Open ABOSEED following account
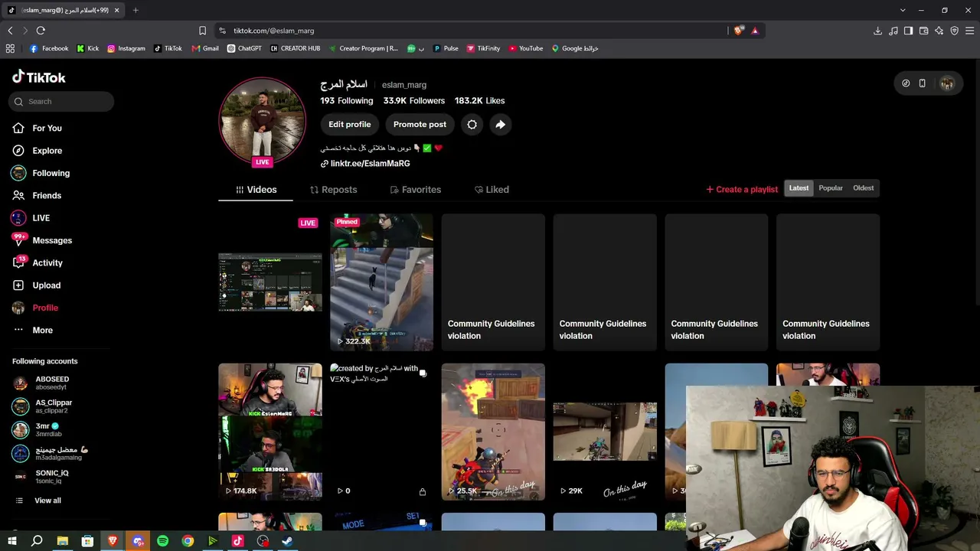 [x=52, y=383]
